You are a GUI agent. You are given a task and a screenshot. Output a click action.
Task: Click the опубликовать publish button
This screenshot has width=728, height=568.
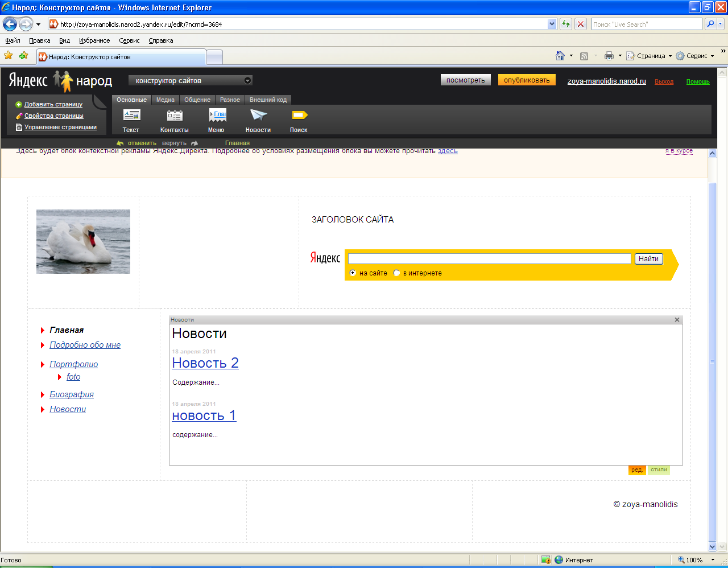click(527, 80)
